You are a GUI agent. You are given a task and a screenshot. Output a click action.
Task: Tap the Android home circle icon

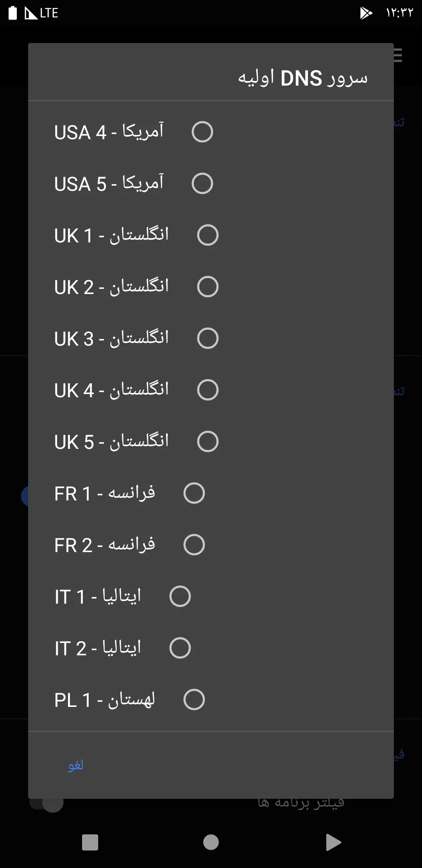pos(211,842)
